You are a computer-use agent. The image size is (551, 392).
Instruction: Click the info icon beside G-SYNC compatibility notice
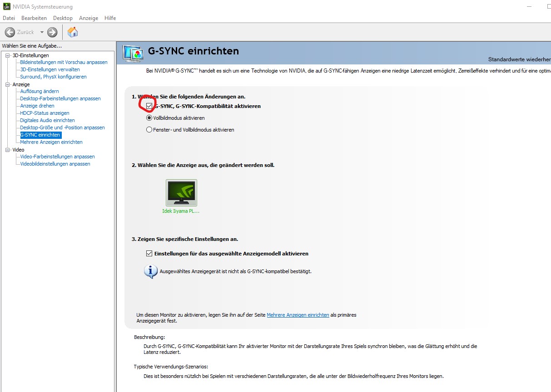click(150, 271)
